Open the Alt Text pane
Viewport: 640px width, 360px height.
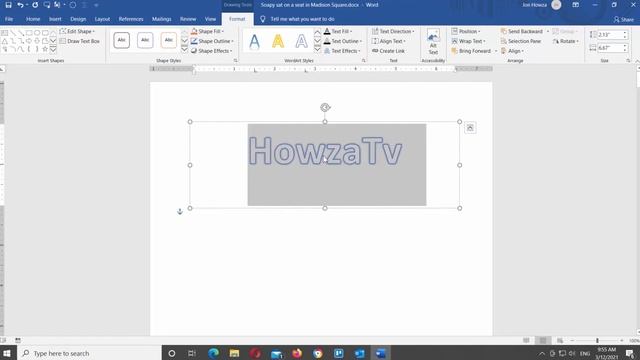tap(433, 42)
